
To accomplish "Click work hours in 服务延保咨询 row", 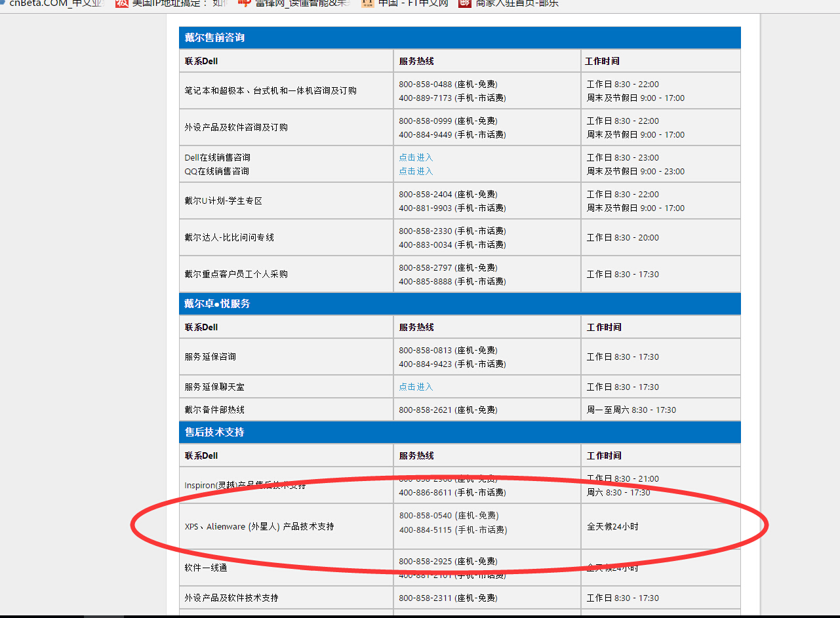I will (623, 357).
